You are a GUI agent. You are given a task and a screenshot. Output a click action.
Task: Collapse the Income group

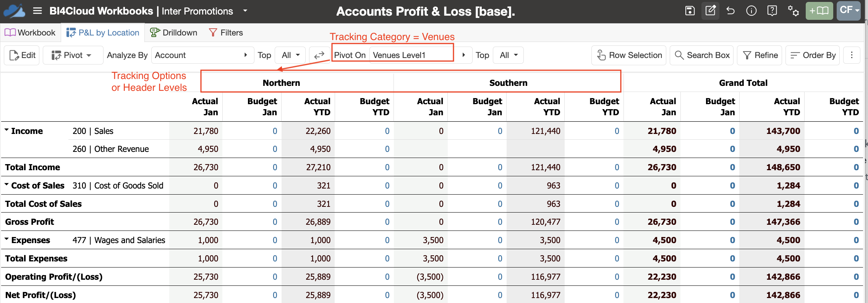point(6,130)
